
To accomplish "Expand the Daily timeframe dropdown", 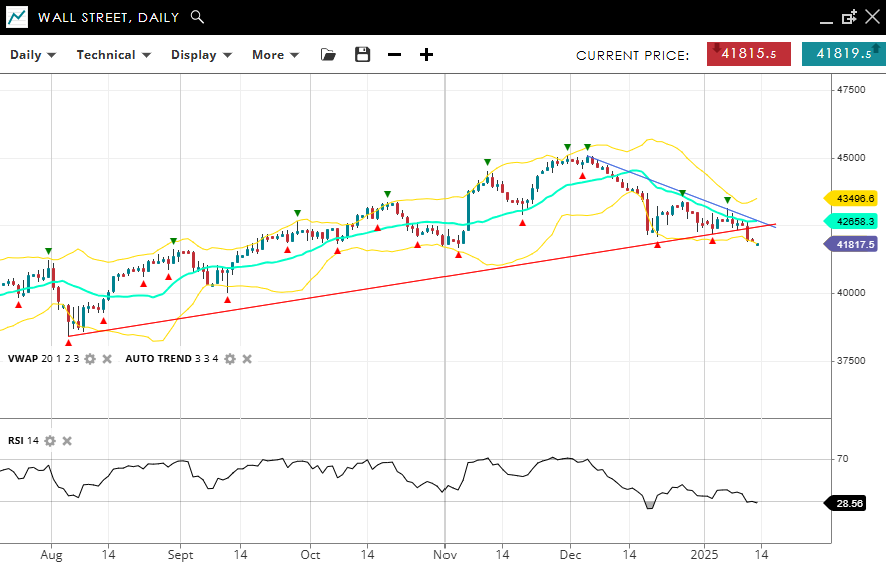I will coord(33,55).
